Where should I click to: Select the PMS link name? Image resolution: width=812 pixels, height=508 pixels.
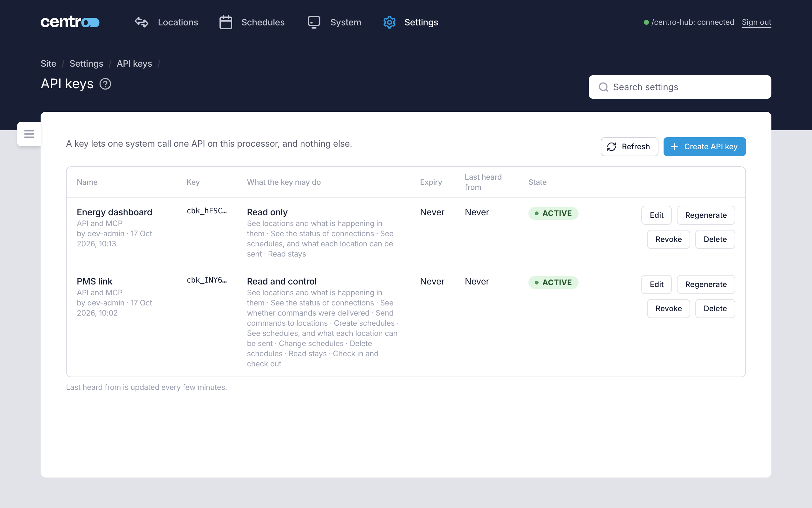click(x=94, y=281)
